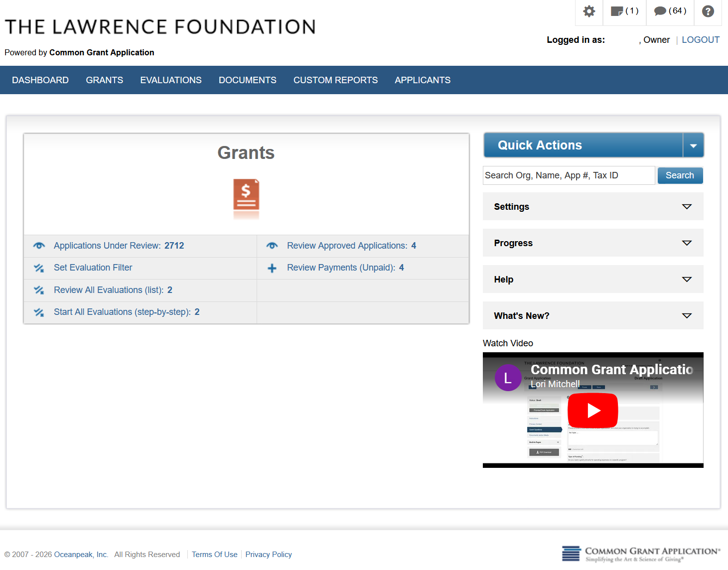The image size is (728, 570).
Task: Expand the Help section
Action: pos(593,279)
